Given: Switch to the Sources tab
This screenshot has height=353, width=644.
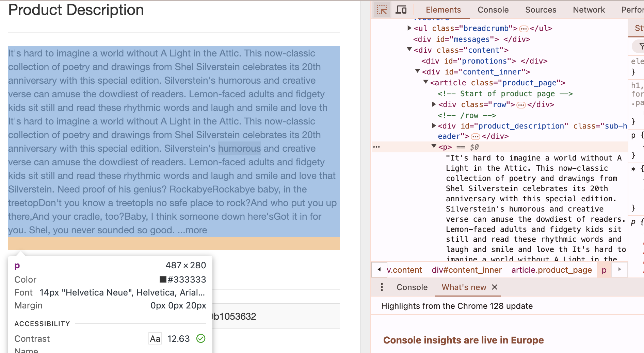Looking at the screenshot, I should 541,10.
